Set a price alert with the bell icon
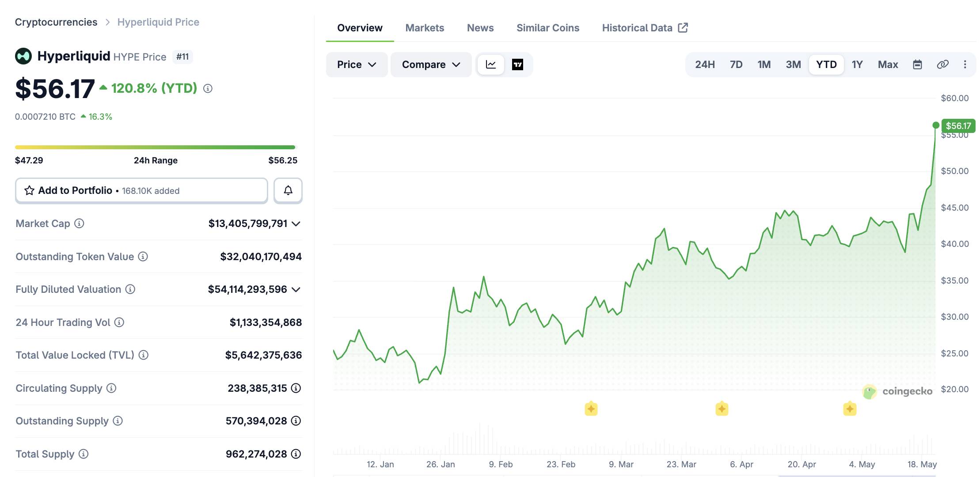Viewport: 980px width, 477px height. [288, 190]
